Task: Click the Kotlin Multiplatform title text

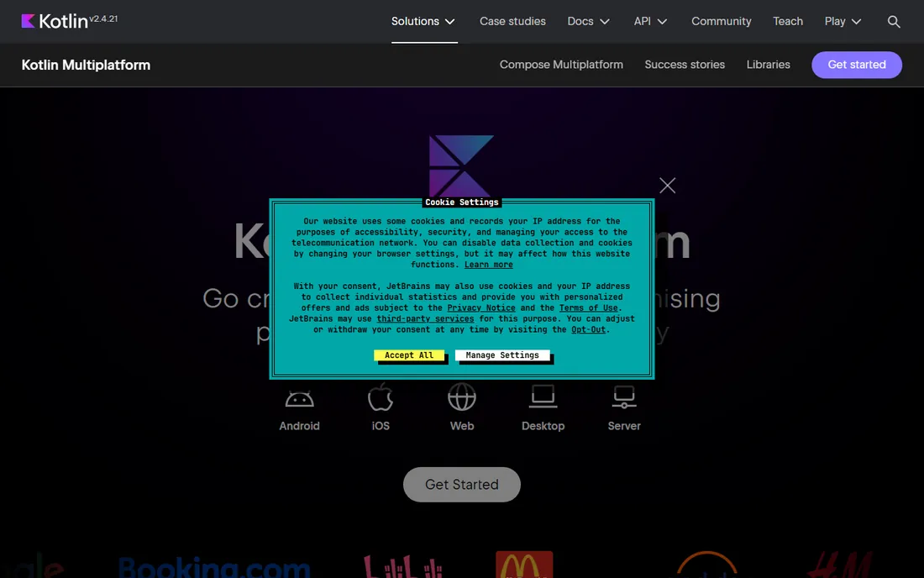Action: pos(86,65)
